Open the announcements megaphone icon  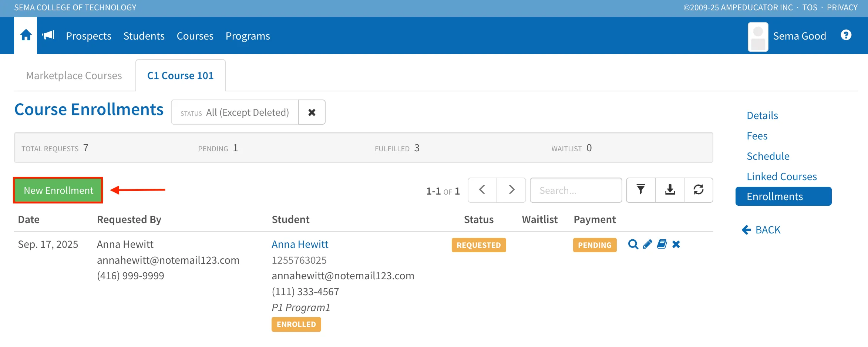(48, 36)
